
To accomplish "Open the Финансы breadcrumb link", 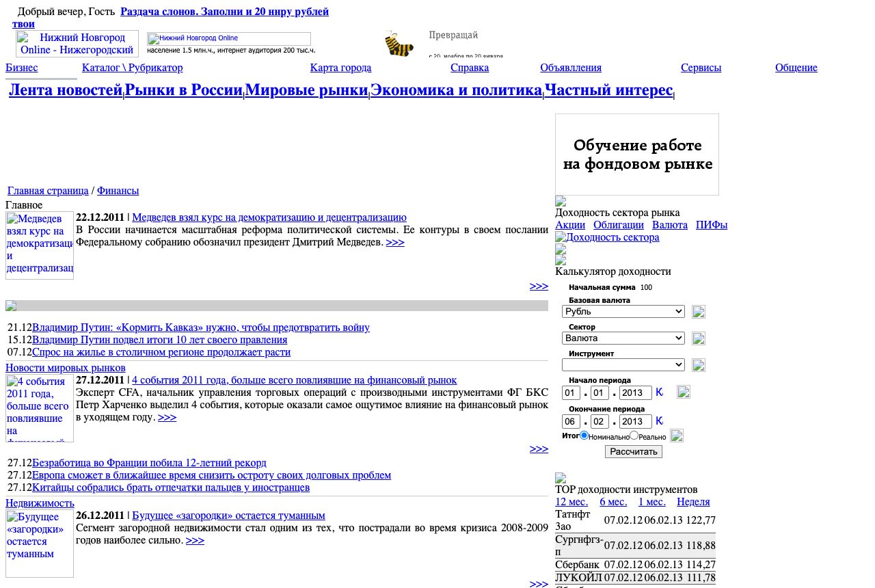I will [x=118, y=191].
